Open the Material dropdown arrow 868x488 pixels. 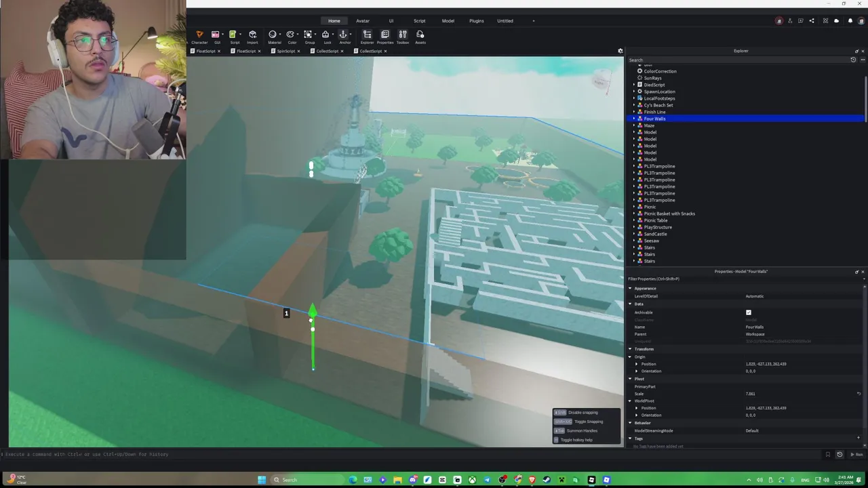[x=280, y=34]
